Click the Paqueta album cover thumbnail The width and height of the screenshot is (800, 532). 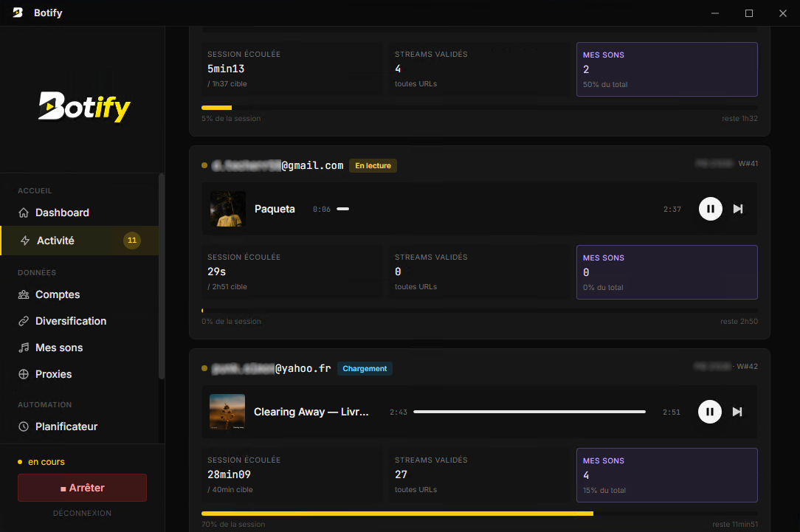coord(227,209)
